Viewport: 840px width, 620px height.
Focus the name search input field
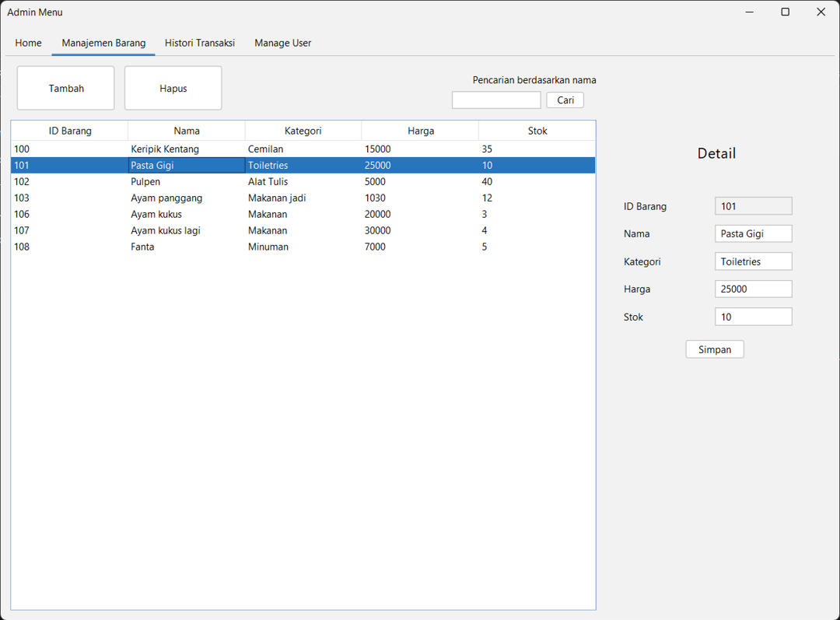pos(496,100)
